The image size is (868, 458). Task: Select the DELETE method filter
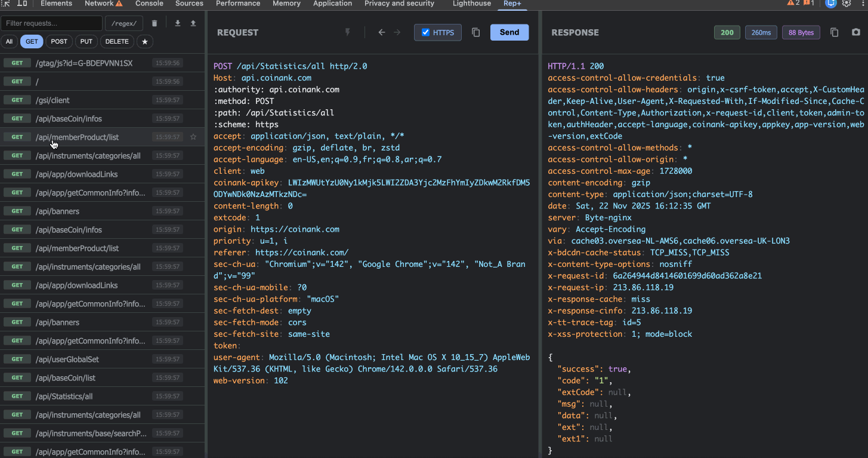tap(117, 42)
